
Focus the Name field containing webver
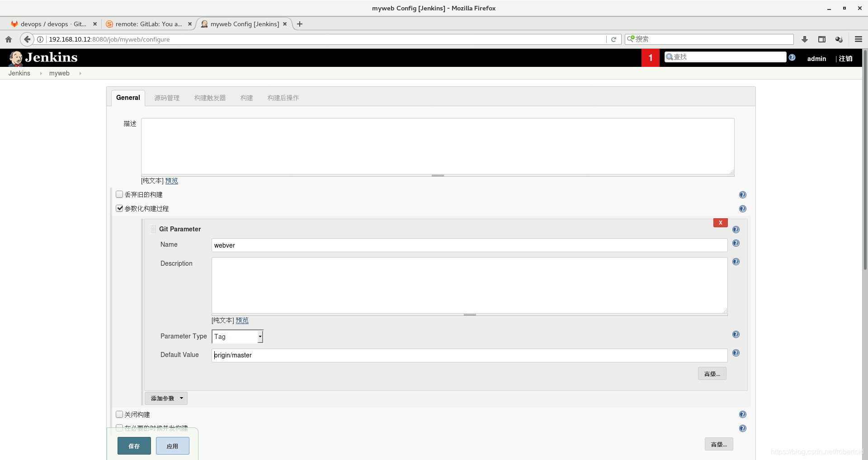[x=469, y=245]
